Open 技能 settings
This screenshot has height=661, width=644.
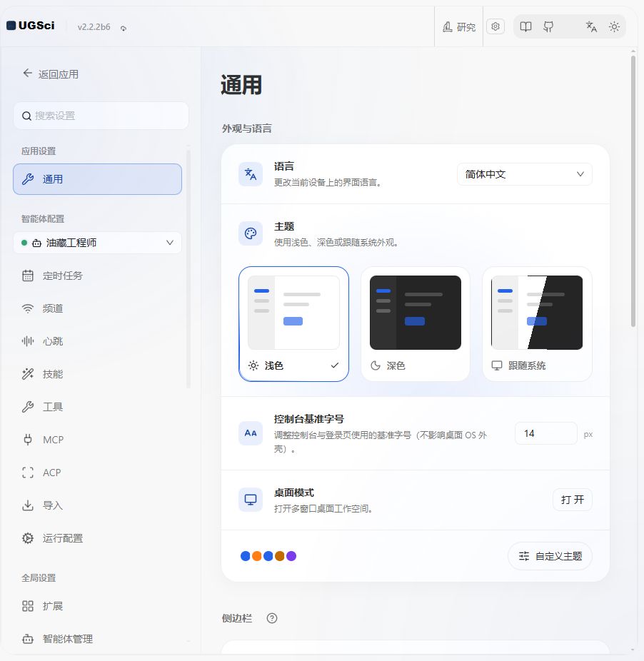(97, 374)
